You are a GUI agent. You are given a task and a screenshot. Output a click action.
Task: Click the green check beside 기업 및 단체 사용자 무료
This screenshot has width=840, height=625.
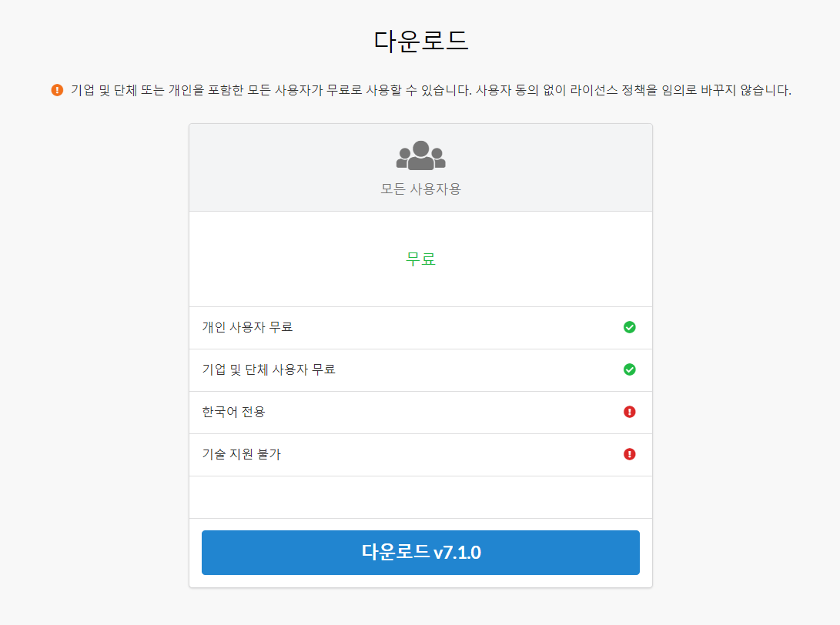click(630, 369)
